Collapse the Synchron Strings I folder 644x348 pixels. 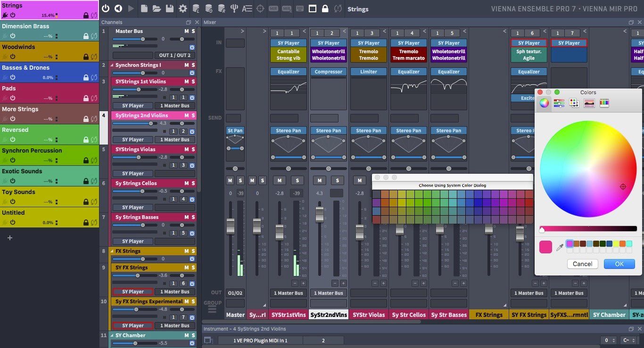point(112,65)
